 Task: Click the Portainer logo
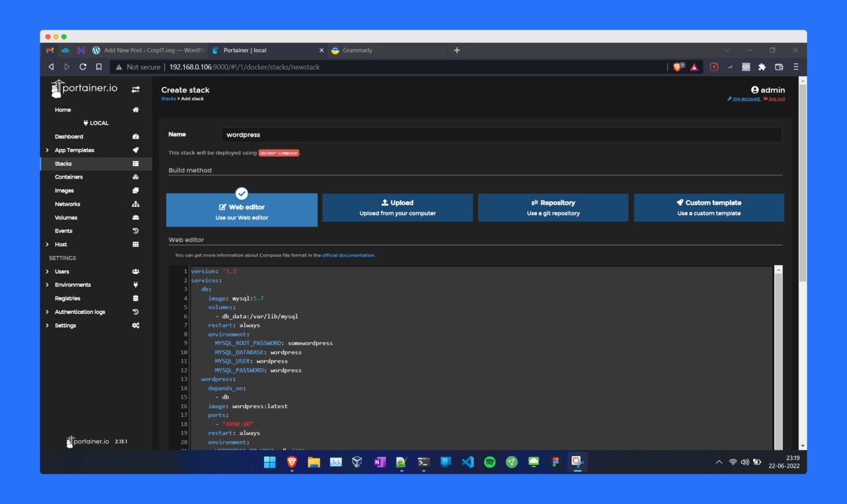point(84,88)
